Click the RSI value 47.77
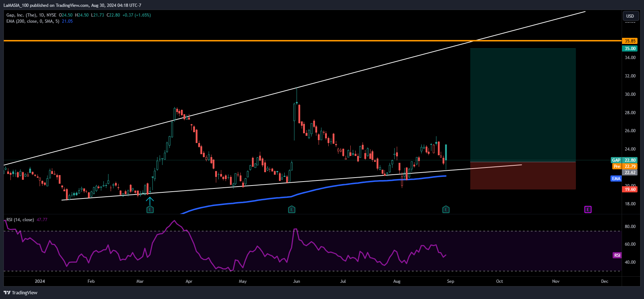The image size is (644, 299). [x=42, y=220]
